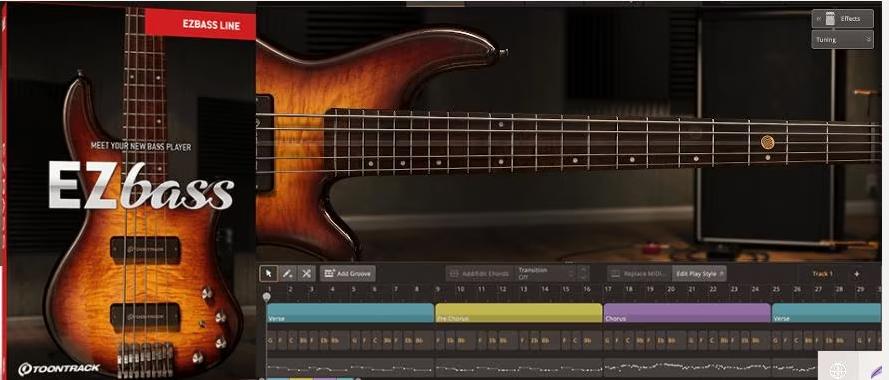Open the Edit Play Style panel
The height and width of the screenshot is (380, 889).
click(x=699, y=273)
